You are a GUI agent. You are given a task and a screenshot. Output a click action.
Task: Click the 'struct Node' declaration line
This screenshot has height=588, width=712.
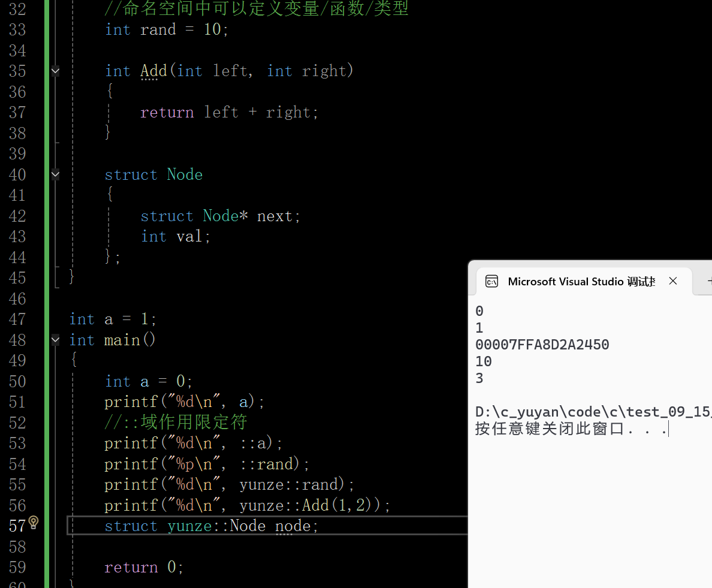153,174
